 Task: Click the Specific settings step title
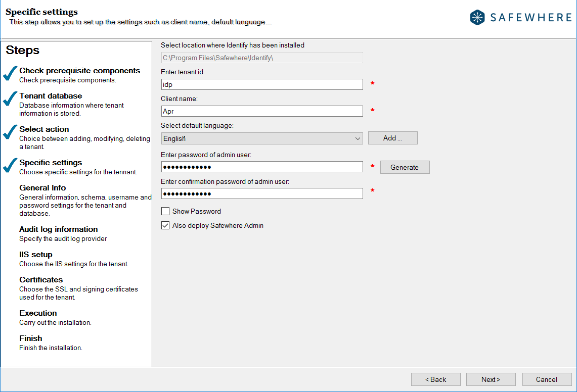click(x=51, y=163)
